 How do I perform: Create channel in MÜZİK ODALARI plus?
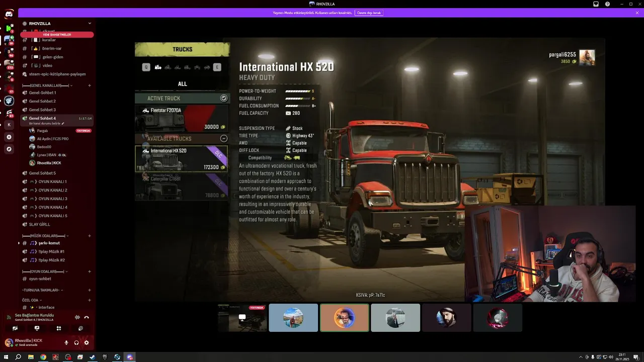(90, 236)
